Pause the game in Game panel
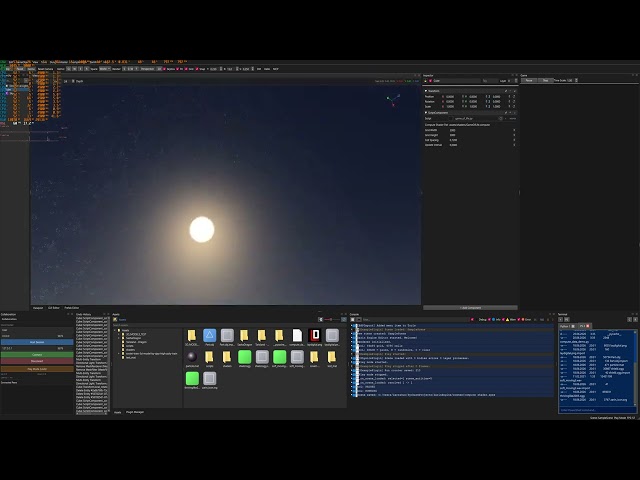The width and height of the screenshot is (640, 480). [529, 80]
